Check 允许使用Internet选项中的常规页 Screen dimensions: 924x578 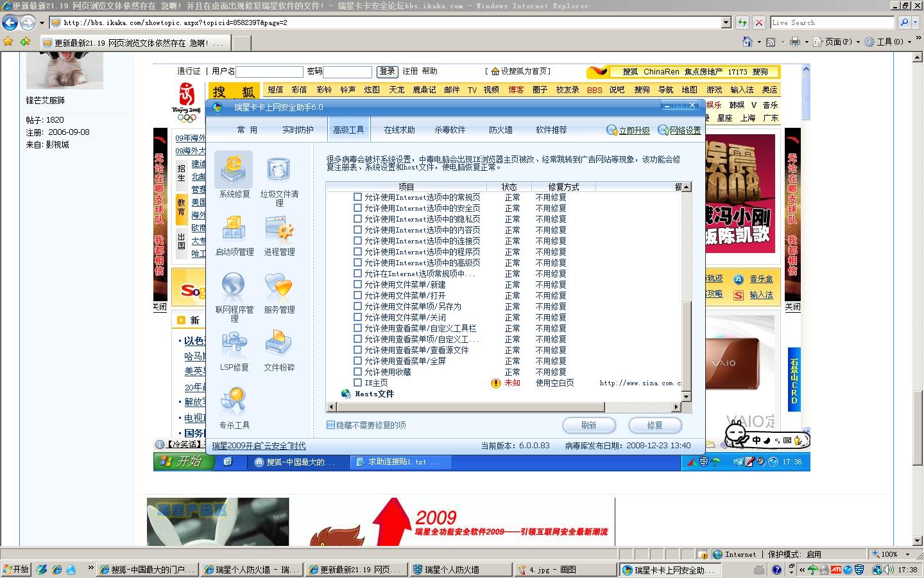click(358, 197)
